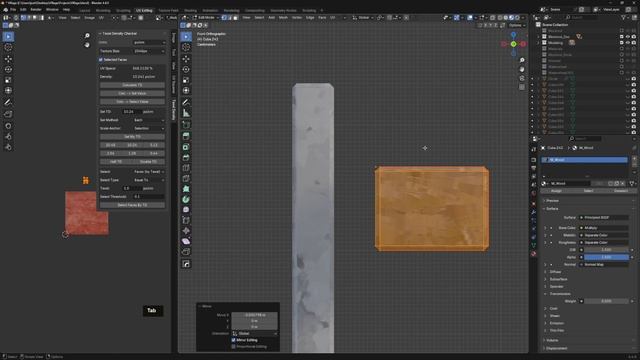Open the Mesh menu in the 3D viewport header
Screen dimensions: 640x360
tap(283, 18)
